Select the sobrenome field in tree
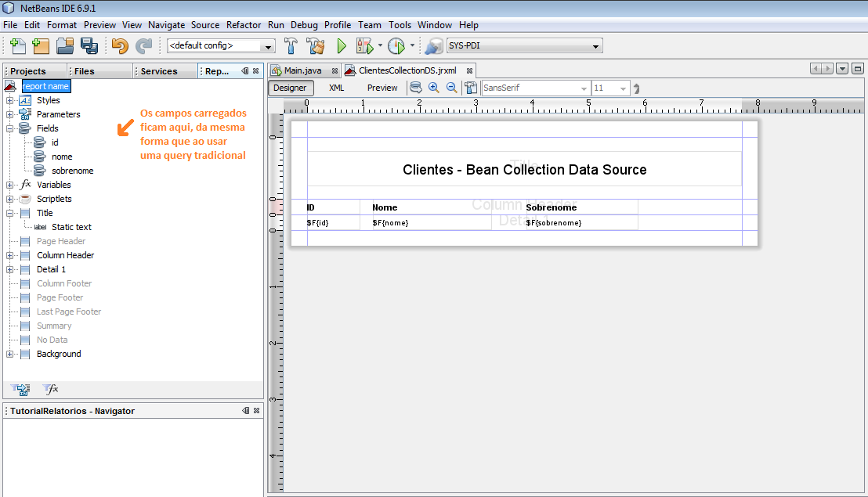Image resolution: width=868 pixels, height=497 pixels. click(72, 171)
